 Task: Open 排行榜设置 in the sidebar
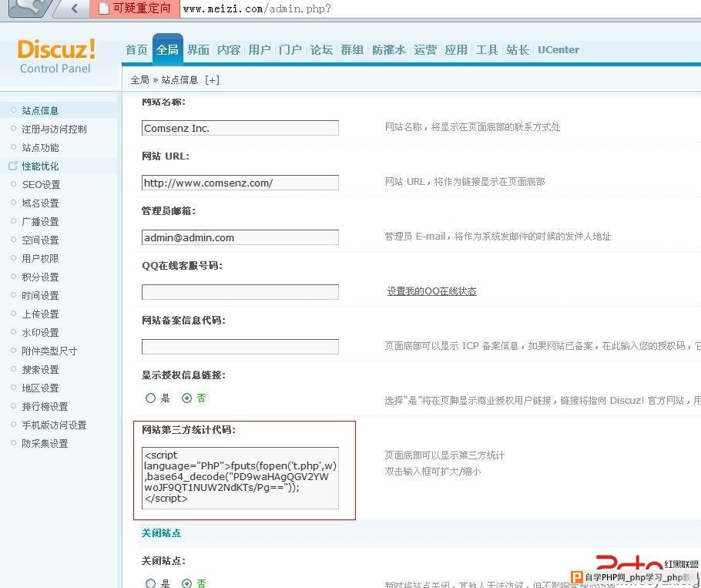click(x=45, y=406)
